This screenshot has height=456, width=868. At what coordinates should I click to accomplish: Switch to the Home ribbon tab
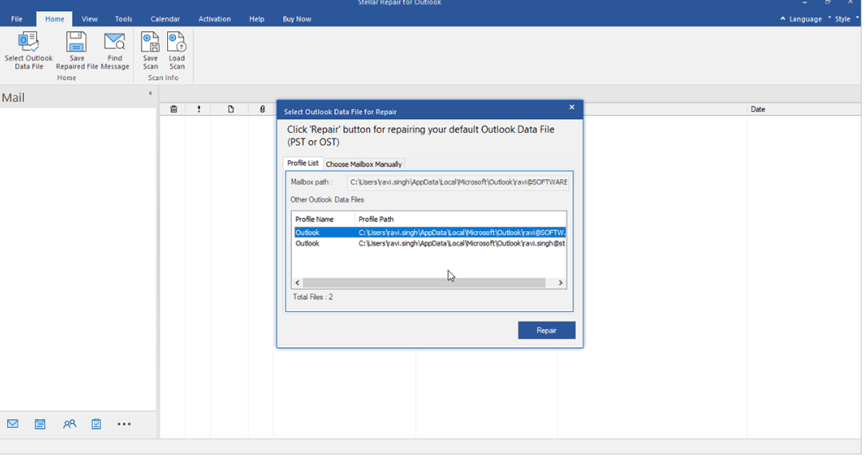[x=54, y=19]
